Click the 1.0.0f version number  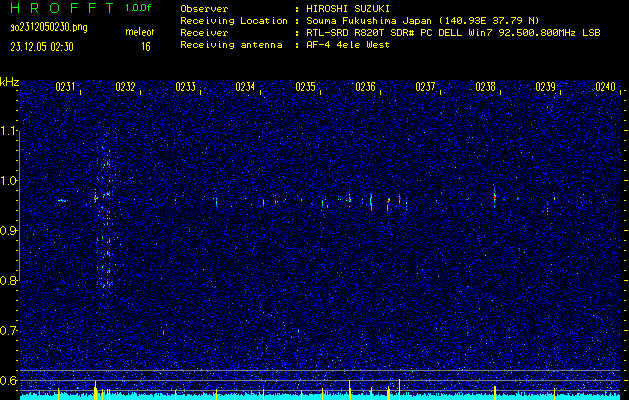(x=140, y=8)
